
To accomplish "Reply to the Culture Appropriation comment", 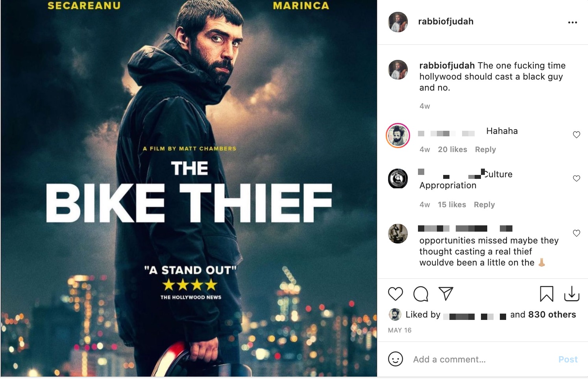I will 484,204.
